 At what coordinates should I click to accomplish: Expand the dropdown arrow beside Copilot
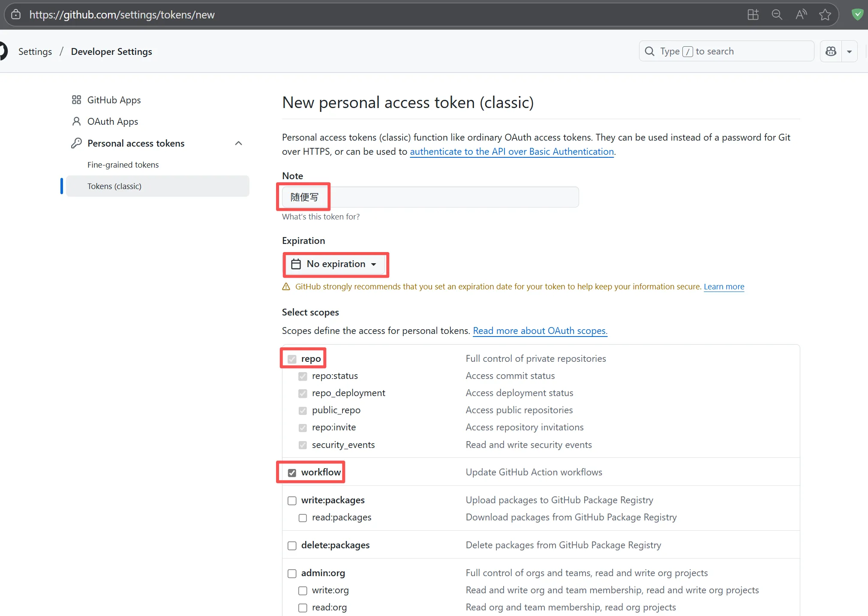849,52
